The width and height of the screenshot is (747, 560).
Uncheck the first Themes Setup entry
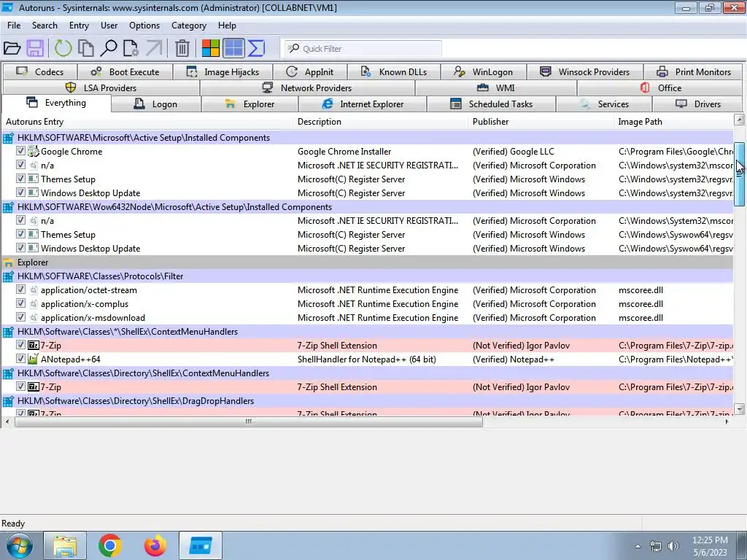pos(20,179)
